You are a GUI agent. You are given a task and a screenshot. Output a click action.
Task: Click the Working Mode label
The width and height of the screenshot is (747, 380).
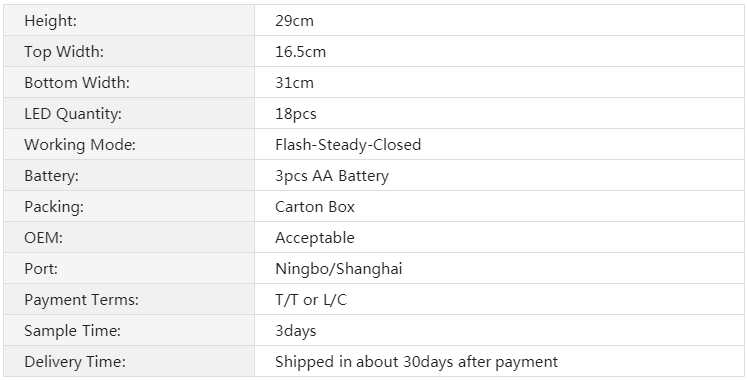click(80, 145)
